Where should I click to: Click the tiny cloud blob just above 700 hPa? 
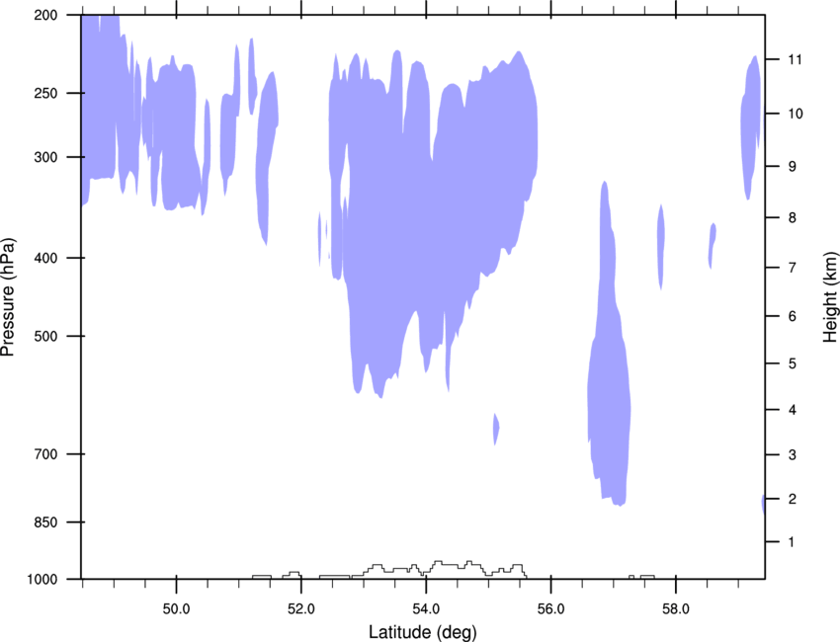tap(496, 429)
